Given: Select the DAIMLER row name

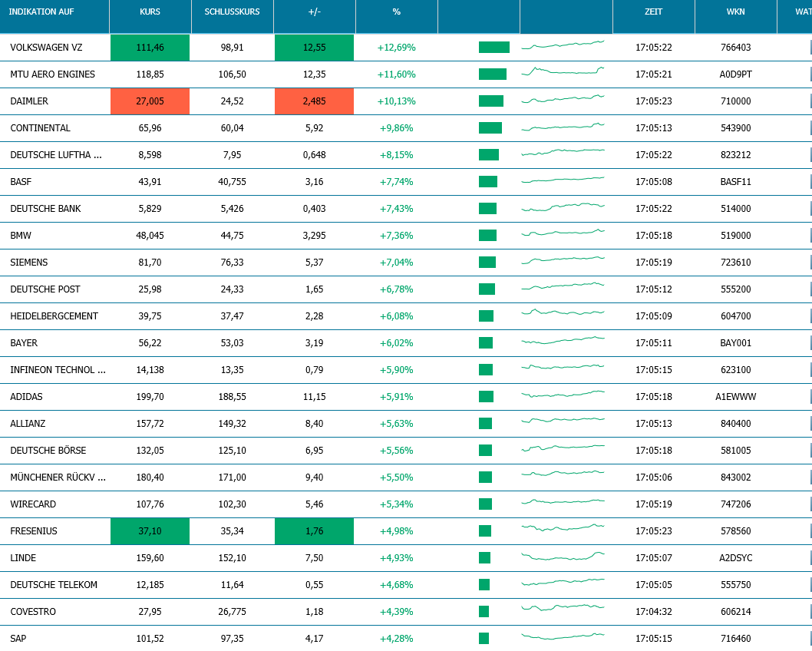Looking at the screenshot, I should click(29, 101).
